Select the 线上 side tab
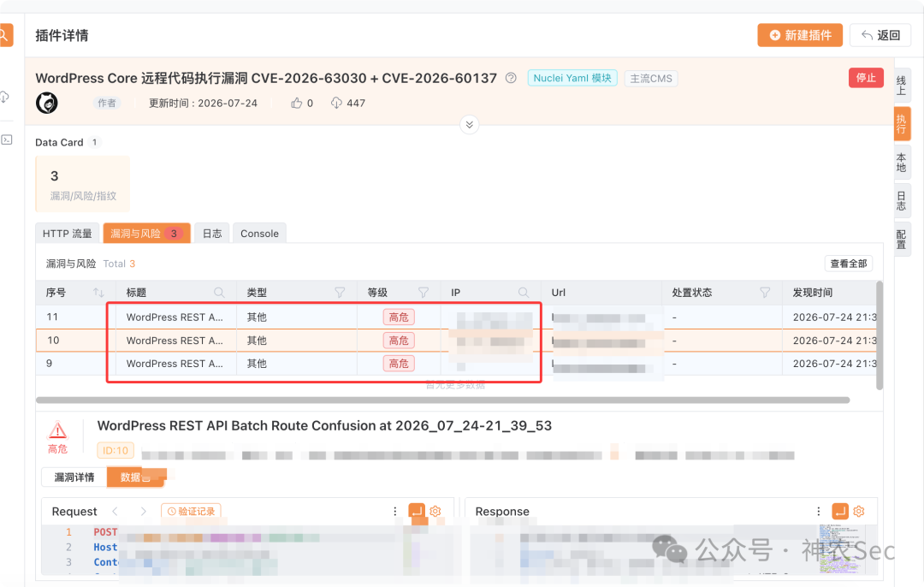 tap(901, 85)
